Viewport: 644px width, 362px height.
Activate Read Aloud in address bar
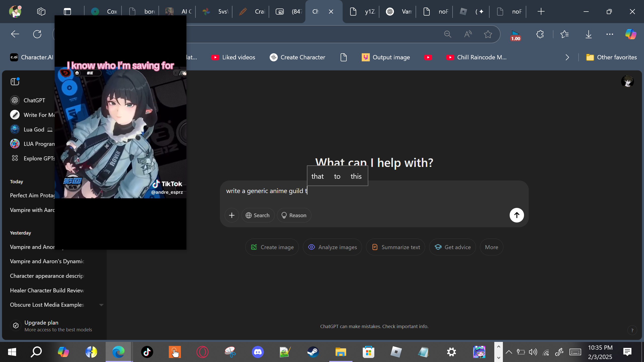click(468, 34)
